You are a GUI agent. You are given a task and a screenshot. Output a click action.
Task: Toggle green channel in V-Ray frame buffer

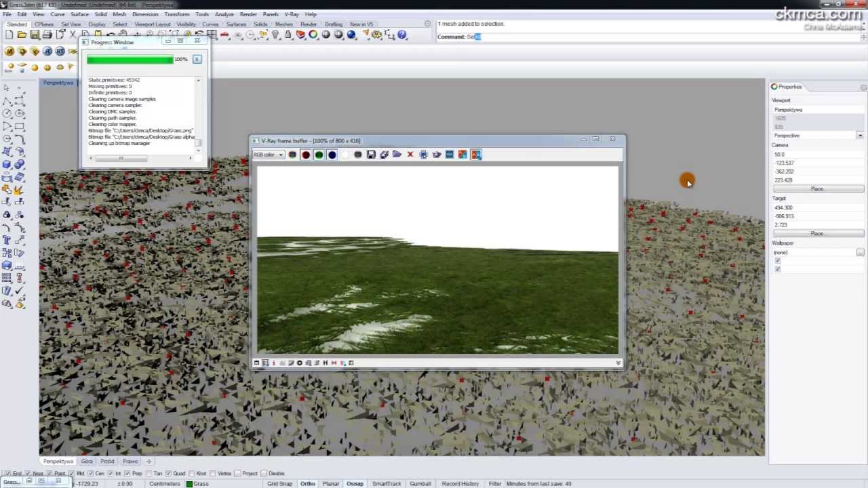[x=319, y=155]
